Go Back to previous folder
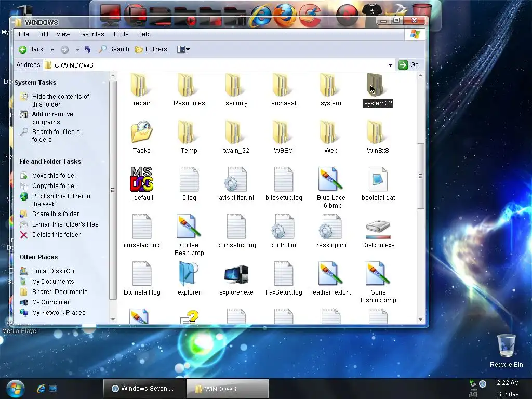The image size is (532, 399). (x=31, y=49)
